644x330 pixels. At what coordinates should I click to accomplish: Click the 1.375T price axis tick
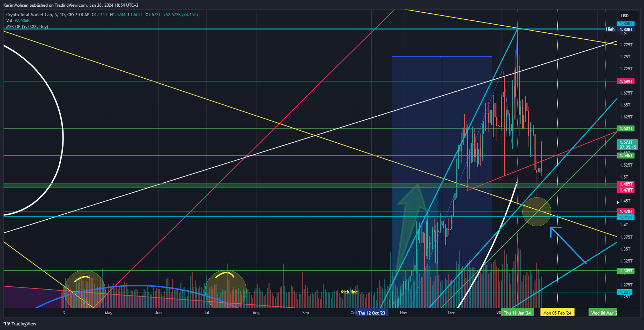626,237
